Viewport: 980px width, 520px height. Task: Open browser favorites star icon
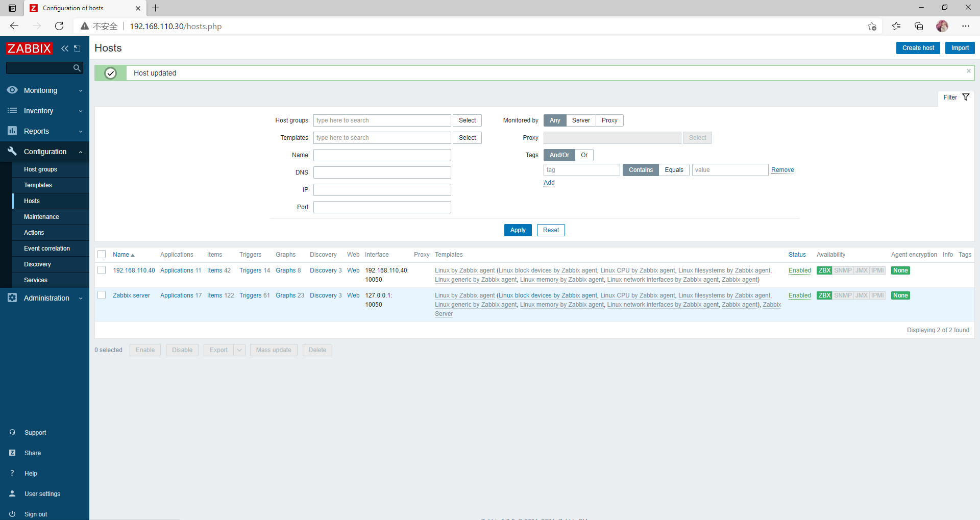pos(896,26)
